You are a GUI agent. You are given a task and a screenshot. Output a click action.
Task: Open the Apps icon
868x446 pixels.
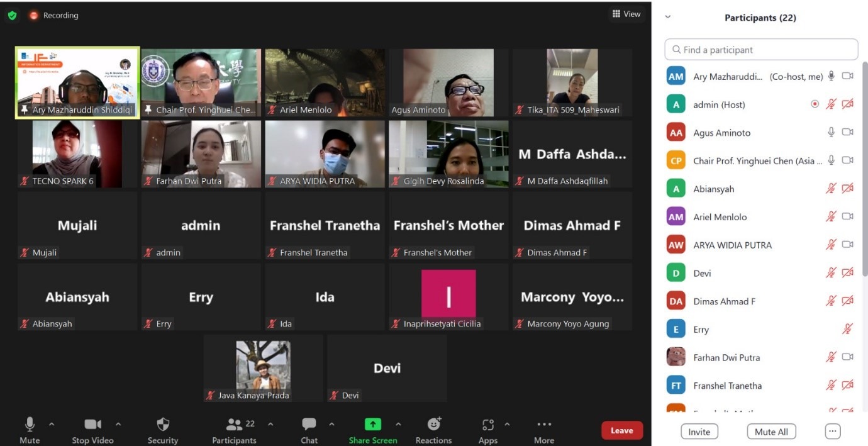tap(487, 425)
